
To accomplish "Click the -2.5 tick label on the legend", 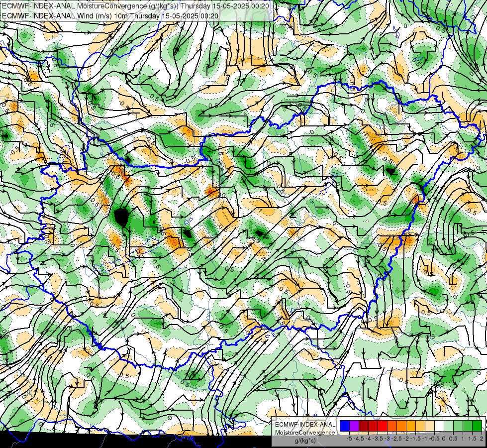I will [396, 439].
